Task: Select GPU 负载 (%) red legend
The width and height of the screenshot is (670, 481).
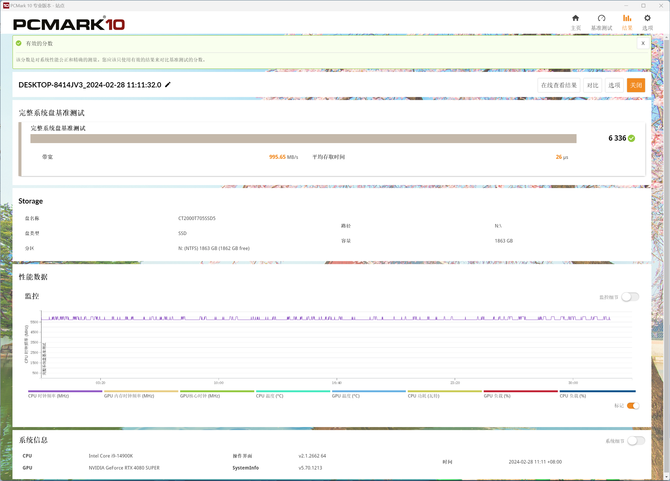Action: click(x=520, y=394)
